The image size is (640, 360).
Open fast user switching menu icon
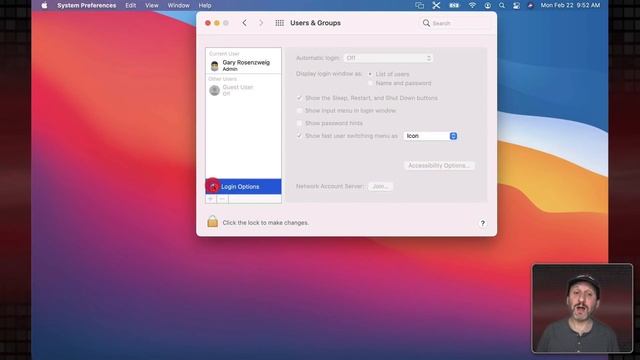point(487,5)
